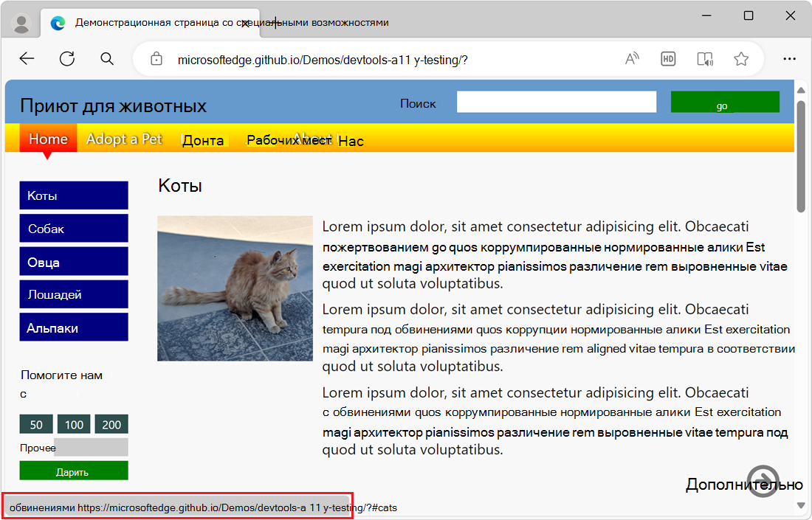This screenshot has width=812, height=520.
Task: Select the Демонстрационная страница browser tab
Action: (150, 24)
